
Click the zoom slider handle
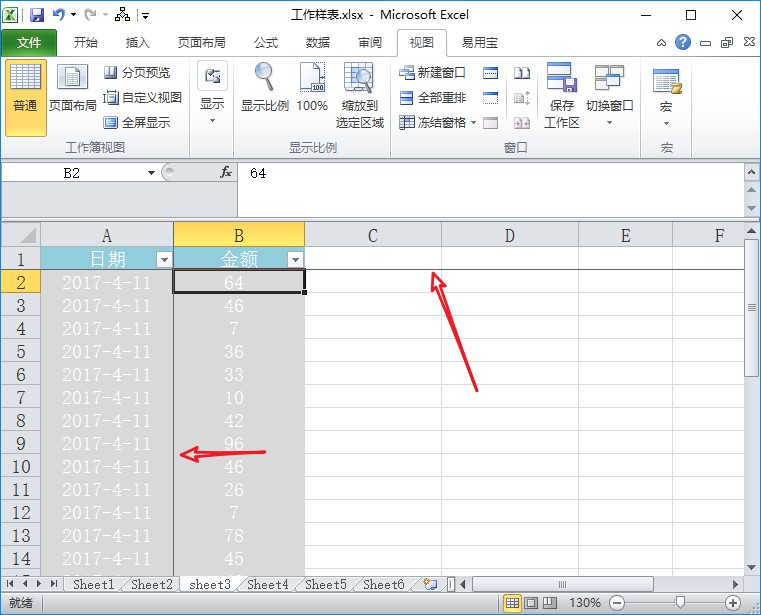click(680, 602)
